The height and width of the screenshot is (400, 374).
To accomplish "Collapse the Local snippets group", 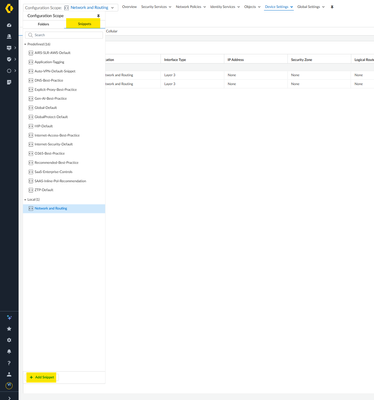I will tap(25, 200).
